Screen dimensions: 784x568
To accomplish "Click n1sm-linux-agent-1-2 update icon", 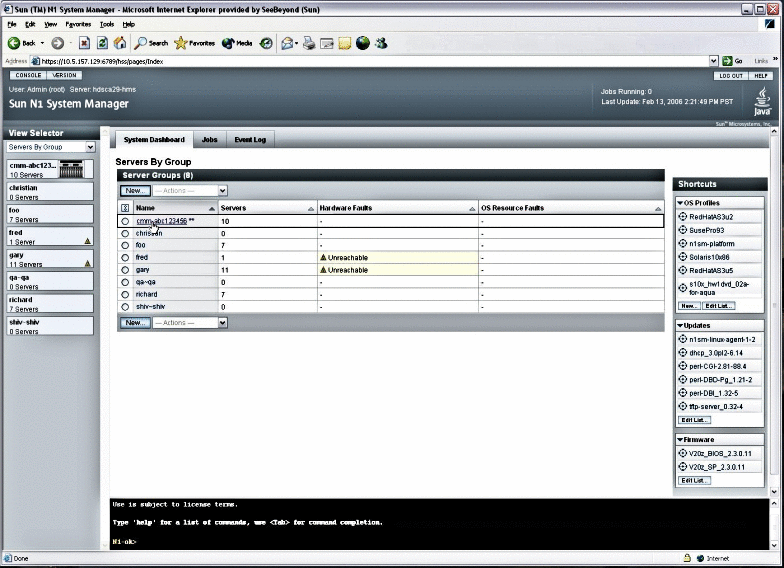I will click(682, 339).
